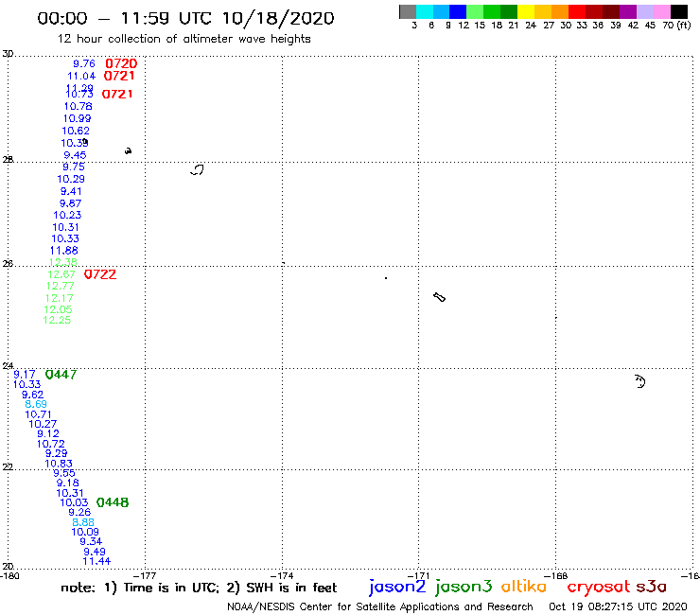Click the 9.49 wave height value
700x615 pixels.
95,552
